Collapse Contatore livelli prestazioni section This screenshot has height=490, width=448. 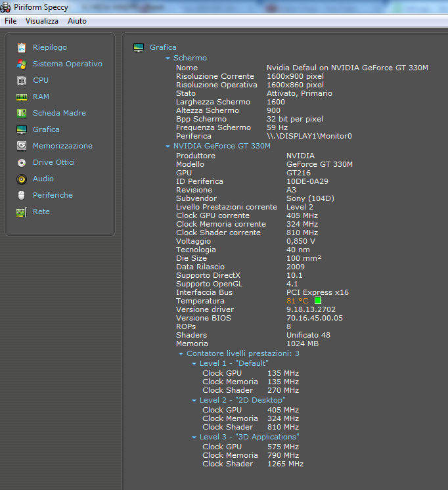point(181,354)
